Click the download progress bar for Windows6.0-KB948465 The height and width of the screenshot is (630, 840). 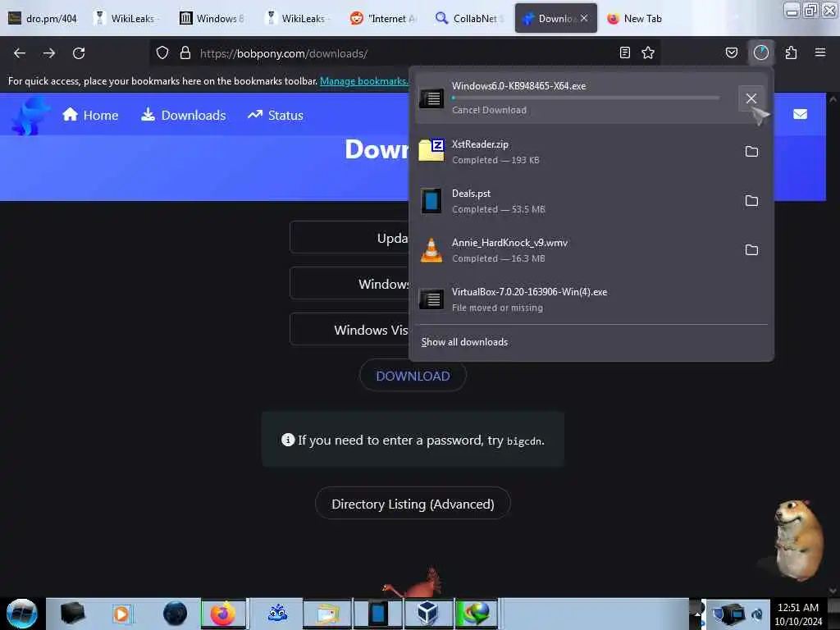click(586, 98)
